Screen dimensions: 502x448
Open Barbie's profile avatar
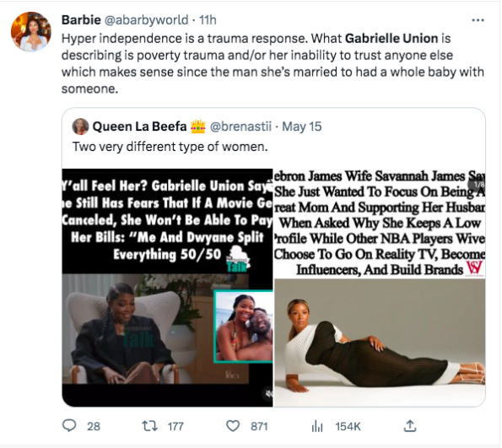tap(31, 32)
